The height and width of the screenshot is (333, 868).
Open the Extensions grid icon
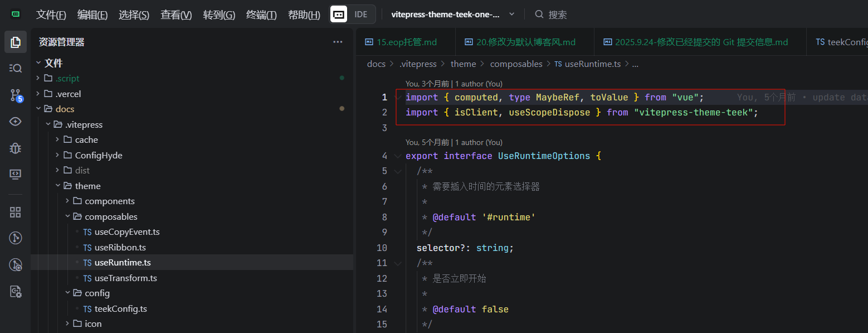click(16, 212)
